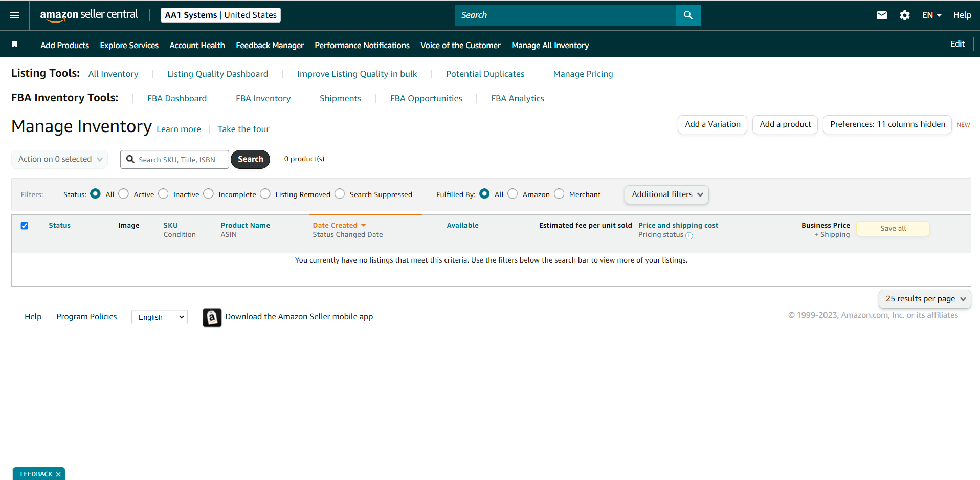This screenshot has height=480, width=980.
Task: Click the Add a Variation button
Action: pos(712,124)
